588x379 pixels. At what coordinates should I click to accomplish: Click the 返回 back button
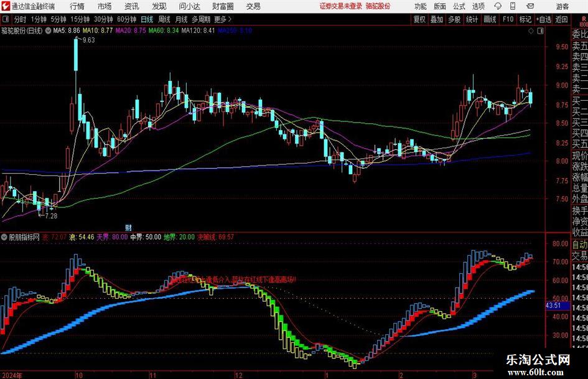coord(561,19)
